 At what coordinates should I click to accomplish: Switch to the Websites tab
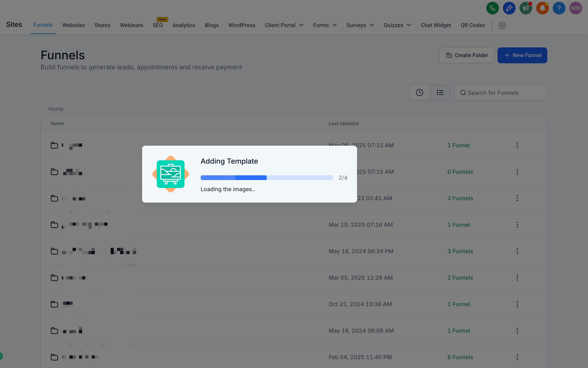pyautogui.click(x=73, y=25)
